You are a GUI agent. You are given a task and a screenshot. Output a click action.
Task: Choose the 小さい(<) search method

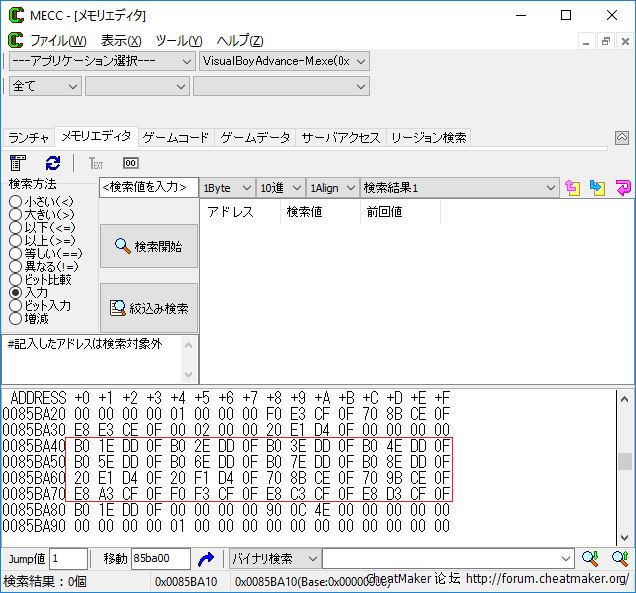click(x=15, y=202)
